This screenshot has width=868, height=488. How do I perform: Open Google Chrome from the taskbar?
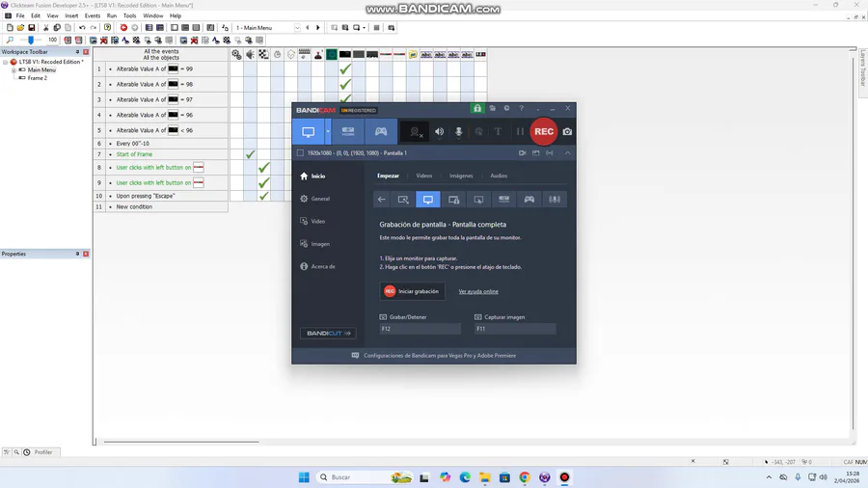[x=525, y=477]
